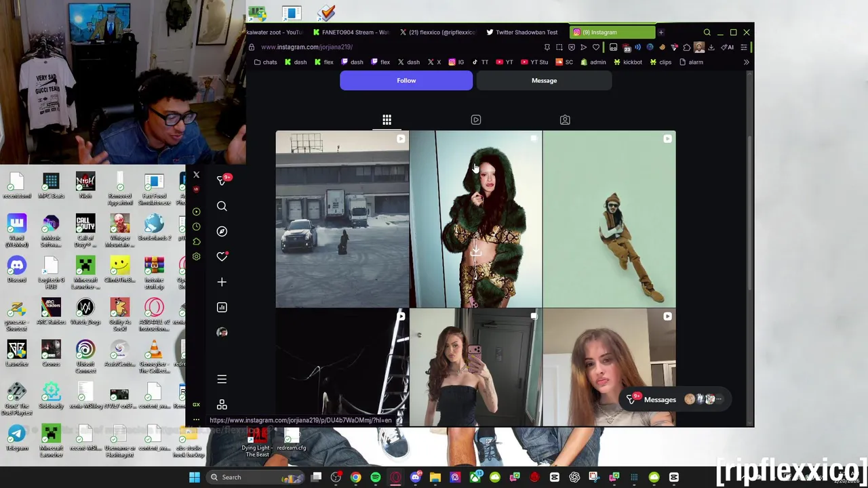Open Instagram More hamburger menu

tap(222, 380)
